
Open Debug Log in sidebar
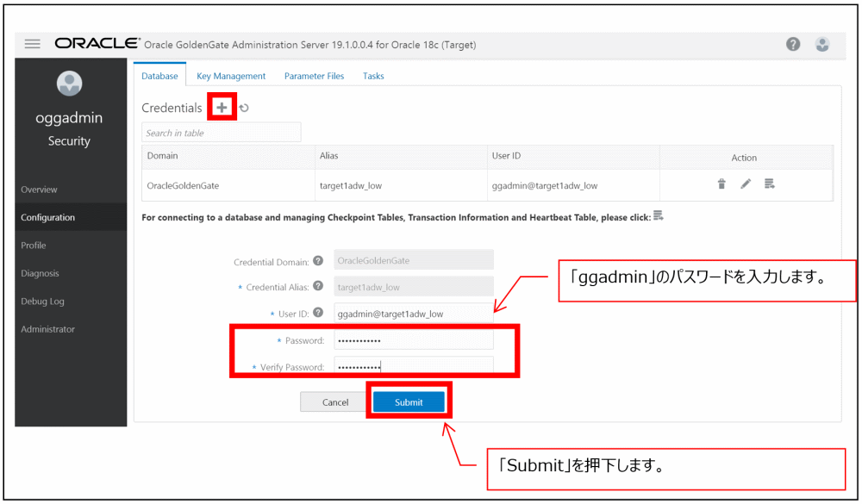pyautogui.click(x=71, y=302)
